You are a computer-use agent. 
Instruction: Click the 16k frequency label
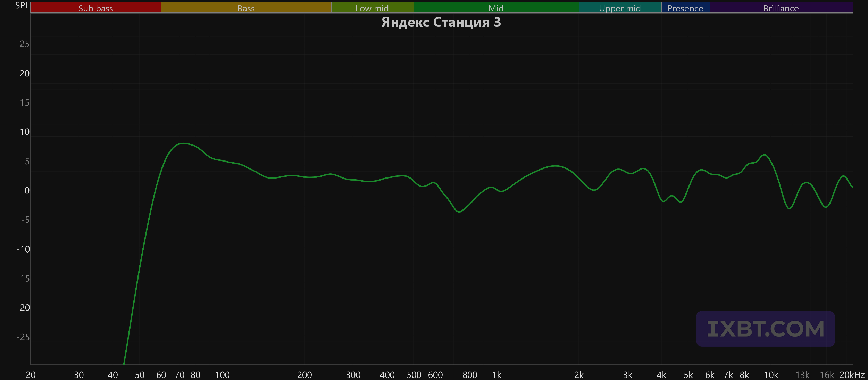[827, 375]
